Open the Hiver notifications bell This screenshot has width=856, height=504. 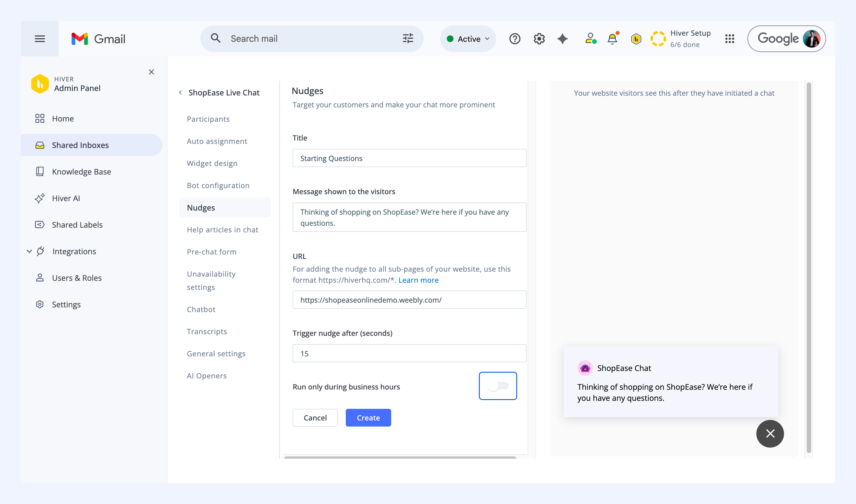[612, 38]
